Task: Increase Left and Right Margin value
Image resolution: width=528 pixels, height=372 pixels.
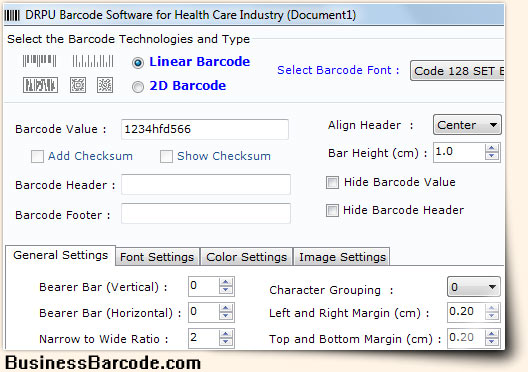Action: click(492, 308)
